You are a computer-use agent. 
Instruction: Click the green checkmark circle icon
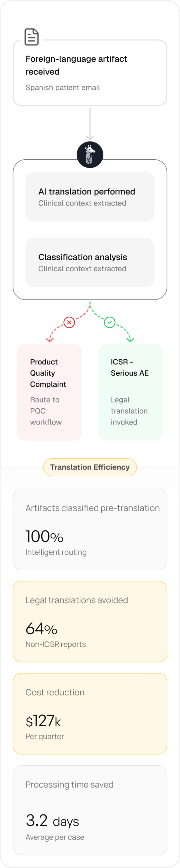coord(109,322)
